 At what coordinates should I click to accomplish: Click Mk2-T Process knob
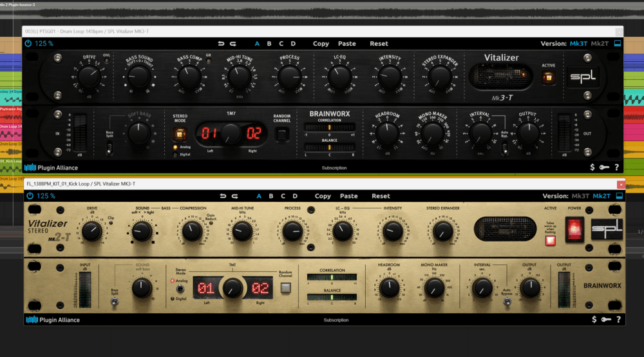[292, 232]
